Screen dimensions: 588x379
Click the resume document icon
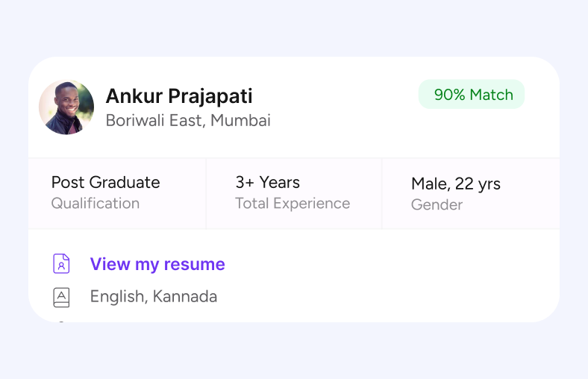tap(61, 264)
